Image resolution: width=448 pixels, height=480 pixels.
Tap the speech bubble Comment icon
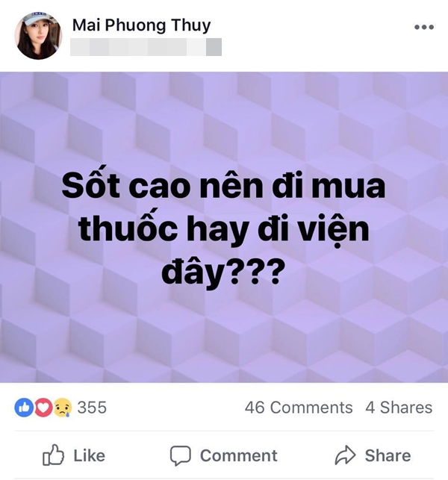pyautogui.click(x=181, y=455)
